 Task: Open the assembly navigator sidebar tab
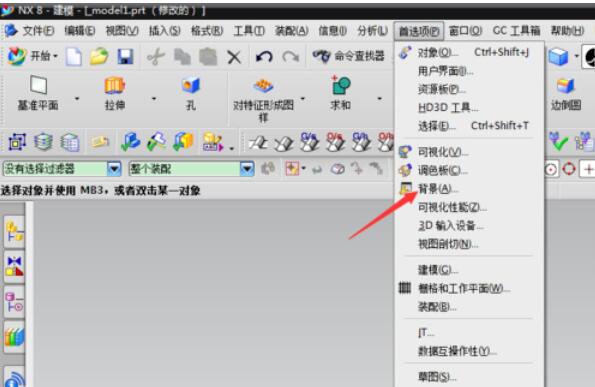pyautogui.click(x=14, y=232)
